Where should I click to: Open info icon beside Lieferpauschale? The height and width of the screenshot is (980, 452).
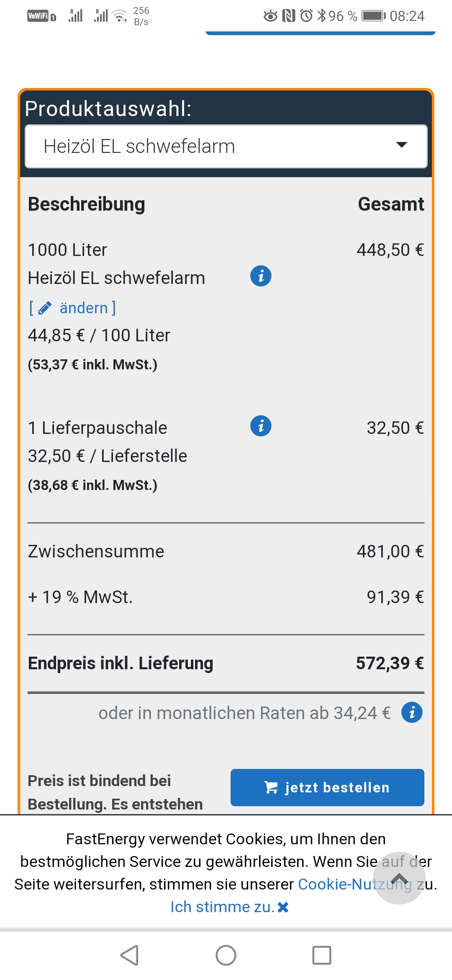click(261, 426)
